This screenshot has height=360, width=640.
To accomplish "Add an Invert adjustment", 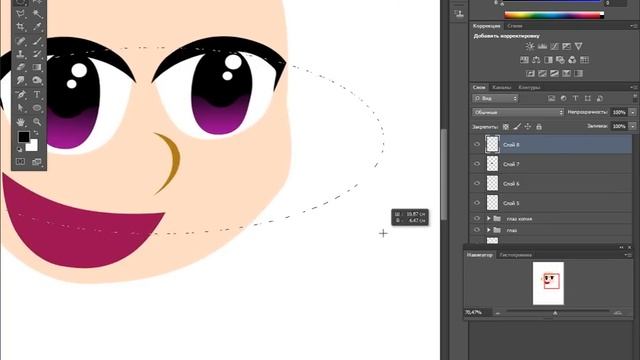I will tap(530, 73).
